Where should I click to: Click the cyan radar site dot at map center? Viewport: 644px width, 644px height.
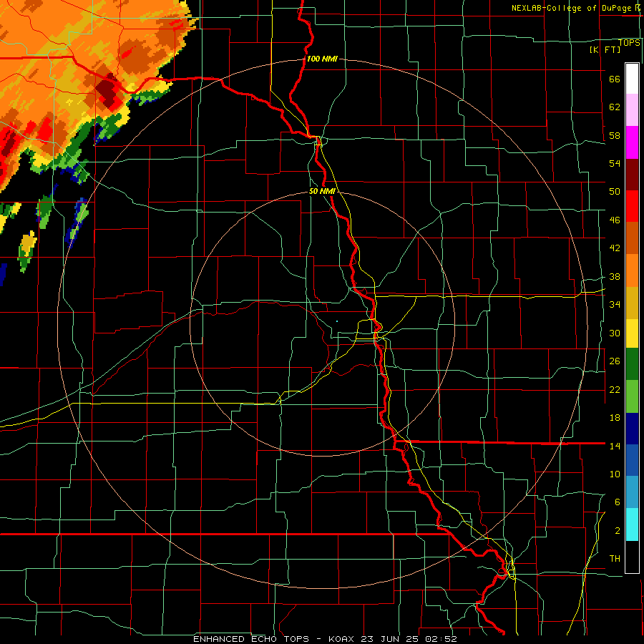click(337, 321)
